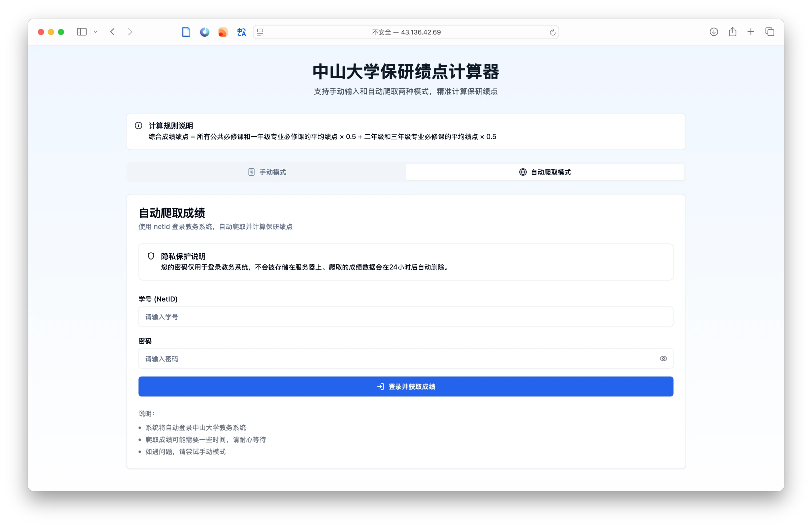The image size is (812, 528).
Task: Click the forward navigation arrow
Action: 130,32
